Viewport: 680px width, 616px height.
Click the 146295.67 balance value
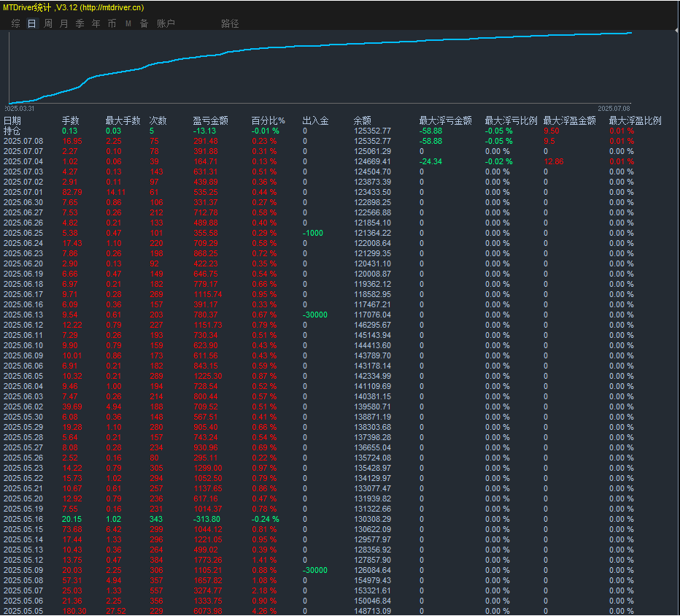373,325
